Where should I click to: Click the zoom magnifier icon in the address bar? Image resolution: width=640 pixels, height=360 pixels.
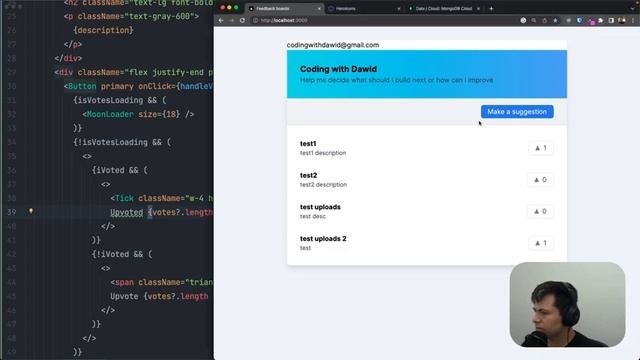pos(533,20)
